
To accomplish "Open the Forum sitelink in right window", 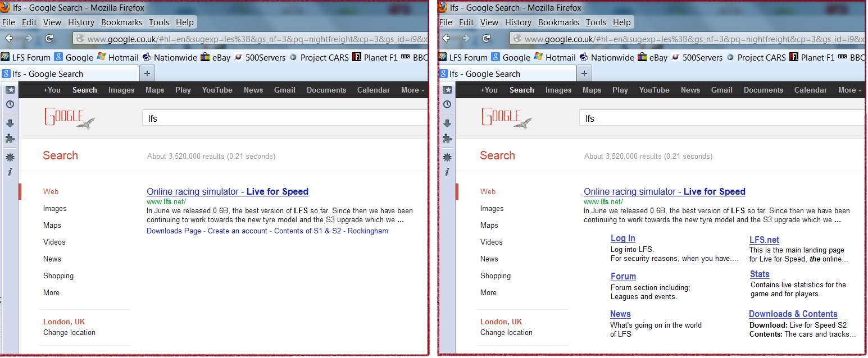I will click(x=623, y=276).
